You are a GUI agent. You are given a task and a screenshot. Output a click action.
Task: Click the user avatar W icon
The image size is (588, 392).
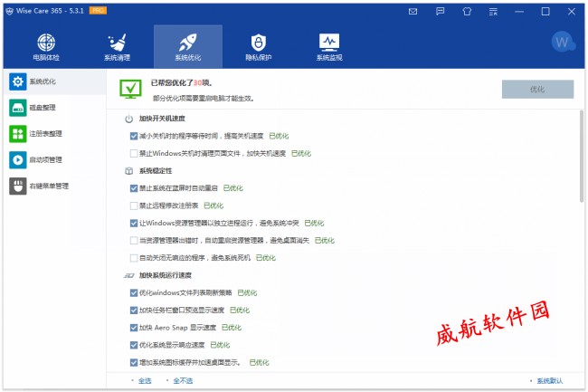pos(563,42)
